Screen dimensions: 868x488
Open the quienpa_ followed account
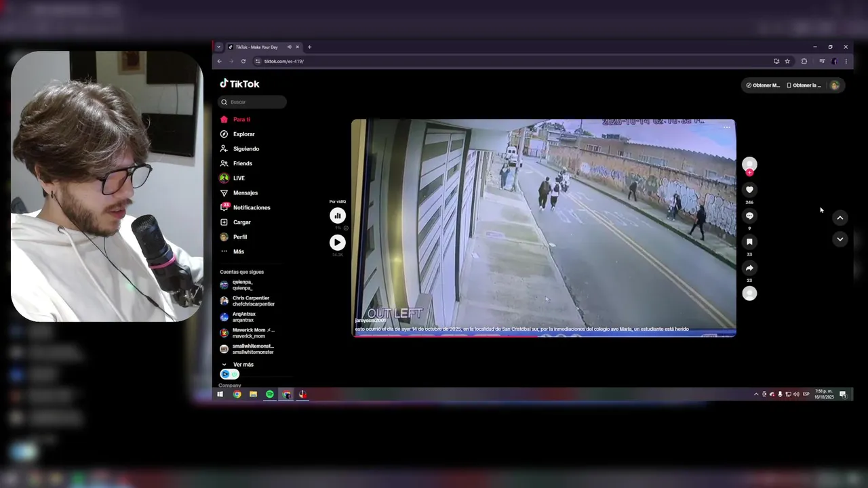237,285
